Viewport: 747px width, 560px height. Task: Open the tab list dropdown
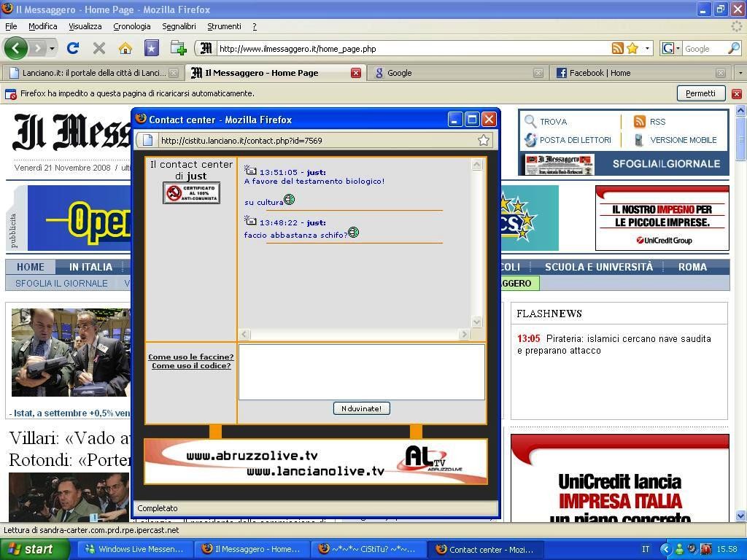point(740,73)
